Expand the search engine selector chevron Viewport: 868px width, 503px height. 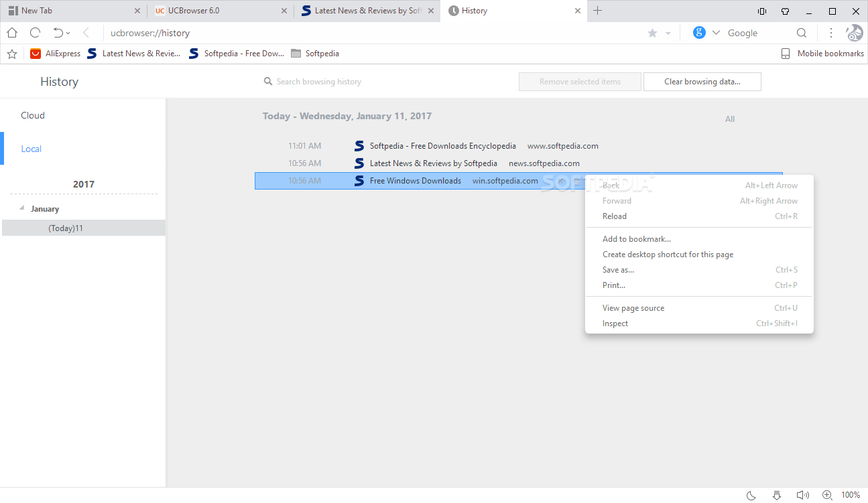click(716, 33)
